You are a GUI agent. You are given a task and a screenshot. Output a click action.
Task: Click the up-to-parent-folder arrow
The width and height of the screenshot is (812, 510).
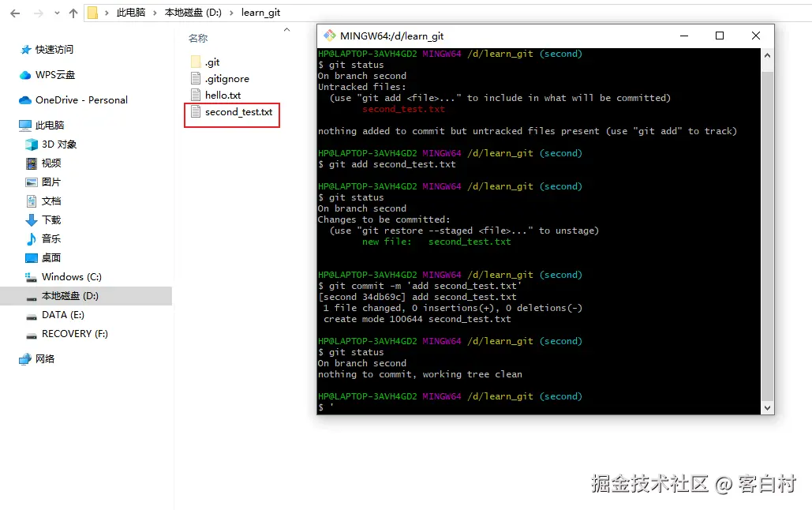coord(72,12)
